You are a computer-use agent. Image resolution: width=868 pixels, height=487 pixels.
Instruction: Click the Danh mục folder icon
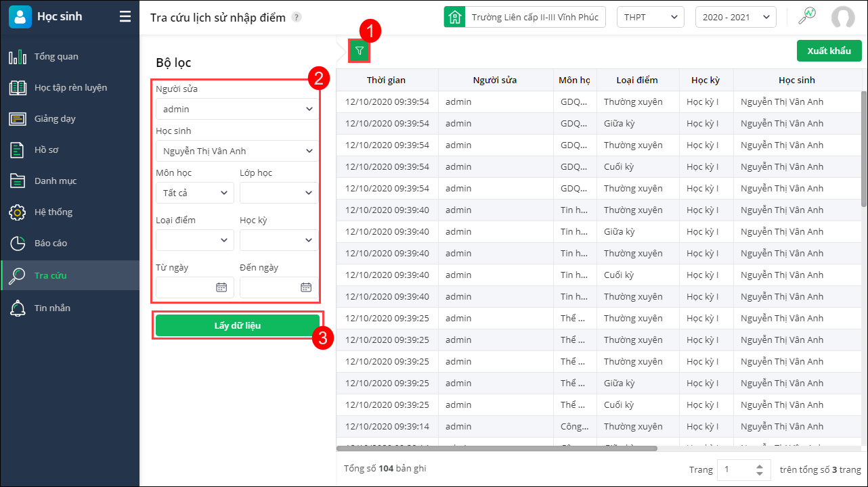point(18,181)
